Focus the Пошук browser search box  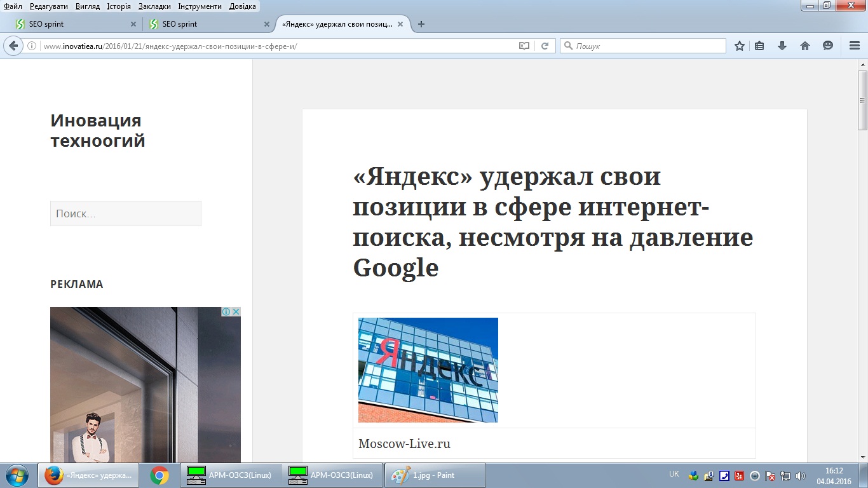[x=642, y=46]
